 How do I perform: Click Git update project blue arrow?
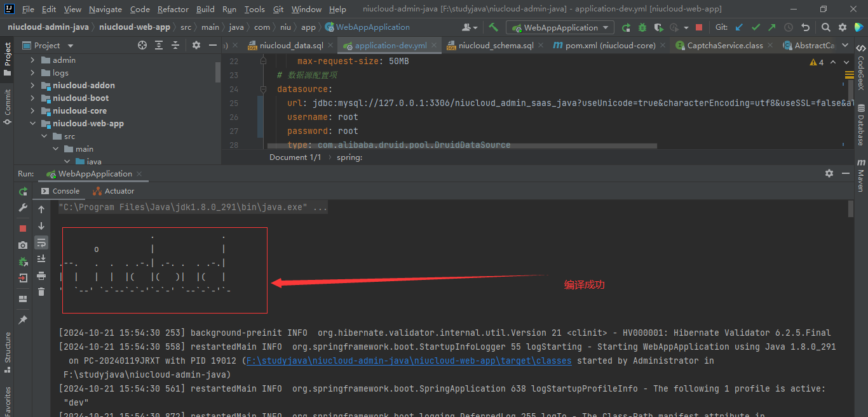tap(739, 27)
